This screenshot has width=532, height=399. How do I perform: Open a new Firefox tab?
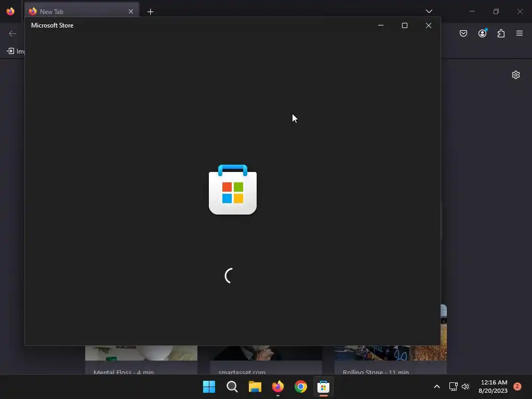coord(150,12)
